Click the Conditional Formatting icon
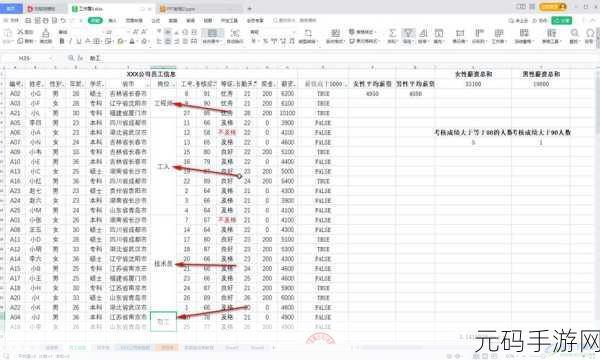Image resolution: width=600 pixels, height=360 pixels. tap(335, 33)
